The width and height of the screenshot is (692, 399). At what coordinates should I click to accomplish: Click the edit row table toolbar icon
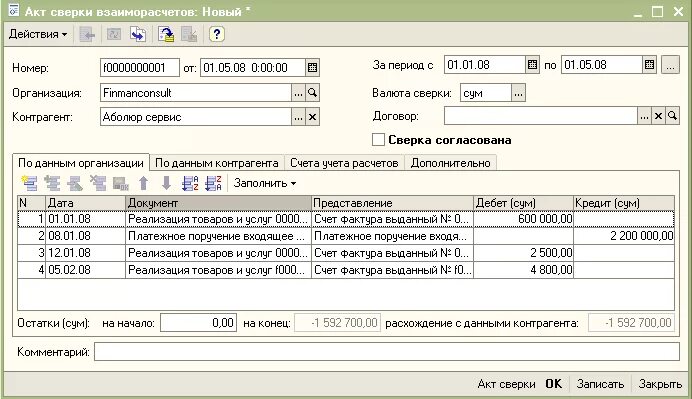point(75,183)
